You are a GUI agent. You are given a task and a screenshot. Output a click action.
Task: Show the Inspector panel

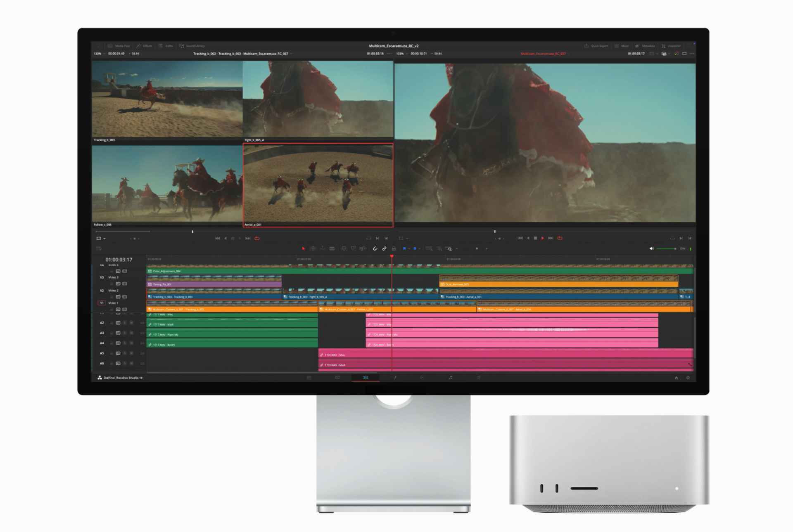coord(671,46)
